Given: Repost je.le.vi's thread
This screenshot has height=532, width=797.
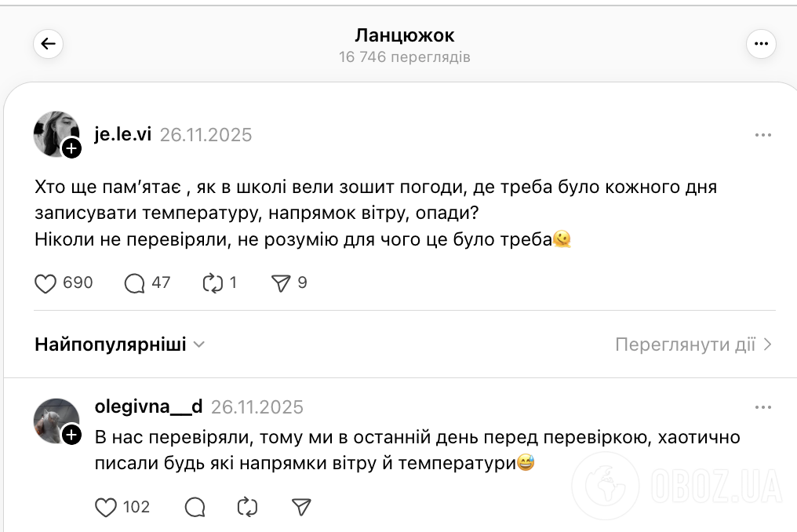Looking at the screenshot, I should point(211,283).
